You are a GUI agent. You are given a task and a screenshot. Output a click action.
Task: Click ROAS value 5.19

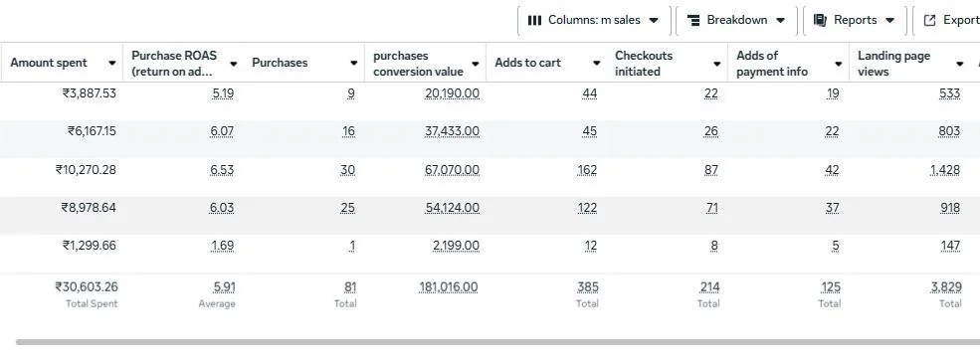(223, 93)
